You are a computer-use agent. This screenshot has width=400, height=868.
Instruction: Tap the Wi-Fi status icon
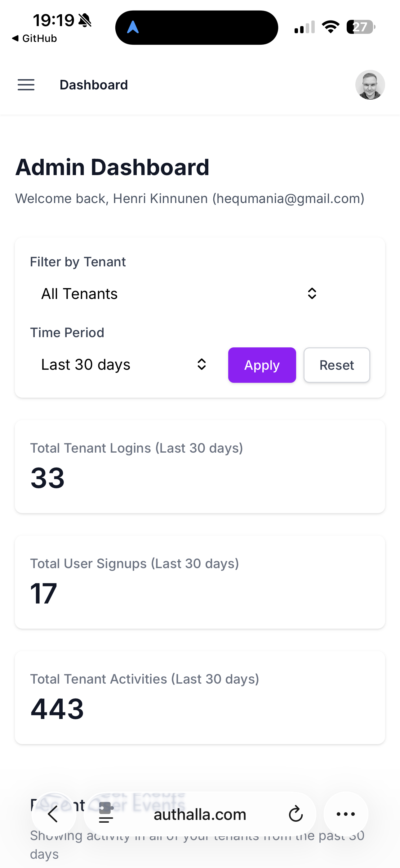(330, 27)
